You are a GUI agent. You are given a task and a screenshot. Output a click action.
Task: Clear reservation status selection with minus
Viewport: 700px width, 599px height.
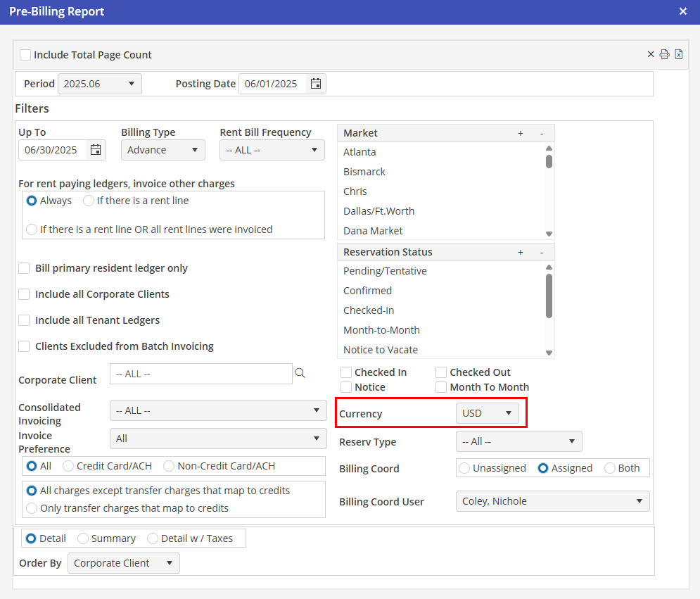[x=541, y=252]
